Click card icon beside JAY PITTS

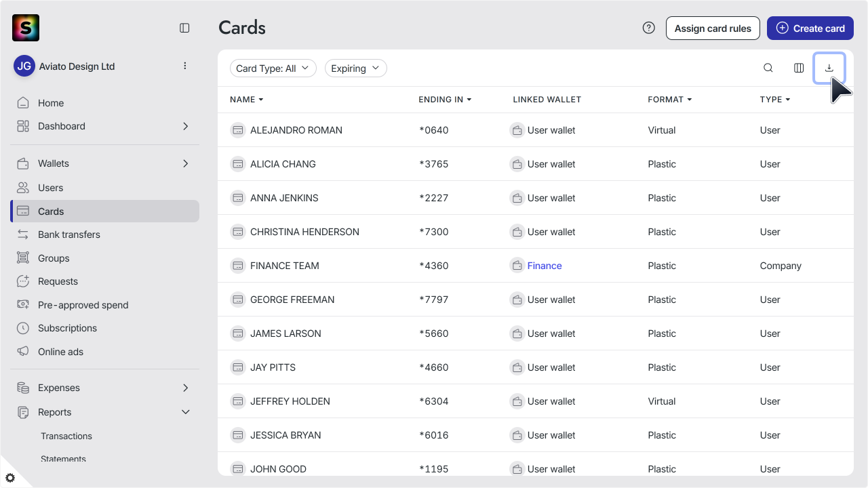[x=238, y=367]
